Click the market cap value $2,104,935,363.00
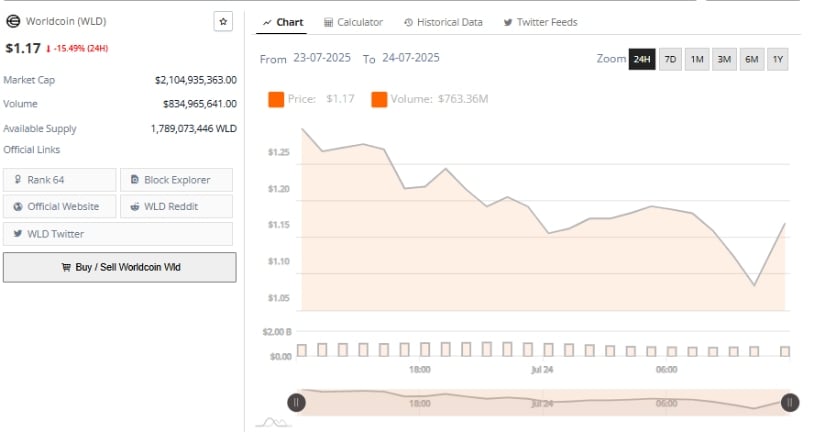 (x=196, y=80)
